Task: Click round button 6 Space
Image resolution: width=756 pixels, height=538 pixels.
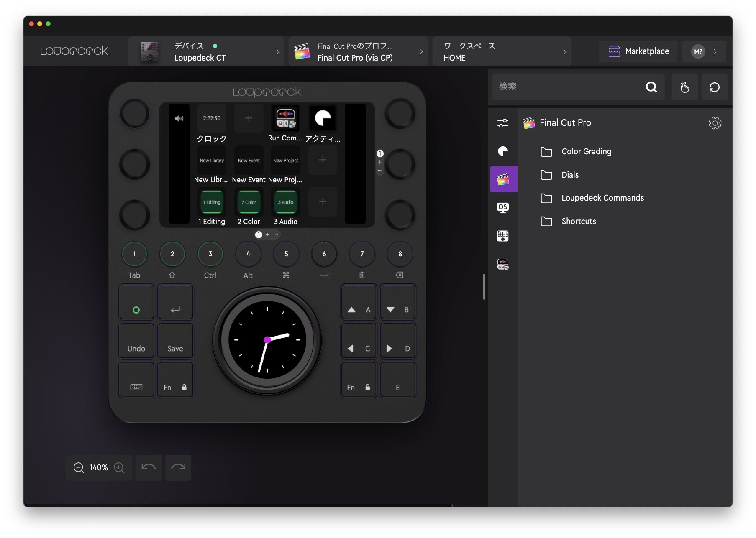Action: (x=324, y=254)
